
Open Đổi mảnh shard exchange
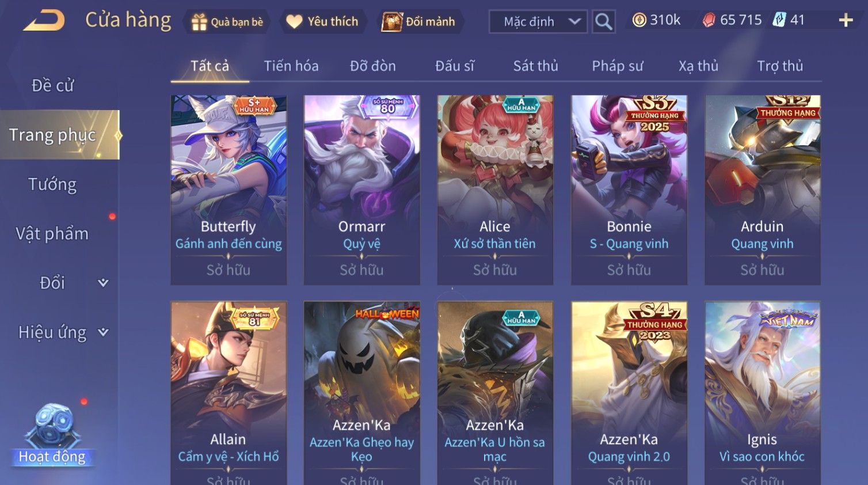coord(420,22)
